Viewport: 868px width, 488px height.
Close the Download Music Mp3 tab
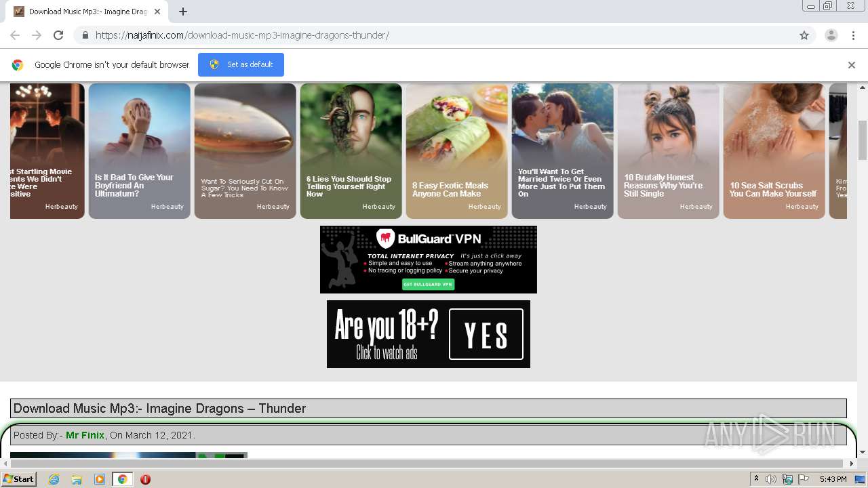coord(157,12)
